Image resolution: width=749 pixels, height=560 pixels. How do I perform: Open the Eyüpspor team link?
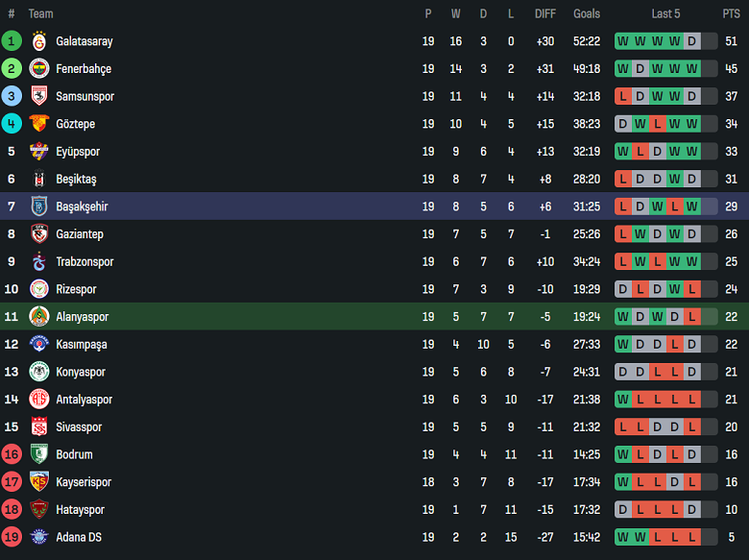tap(78, 152)
